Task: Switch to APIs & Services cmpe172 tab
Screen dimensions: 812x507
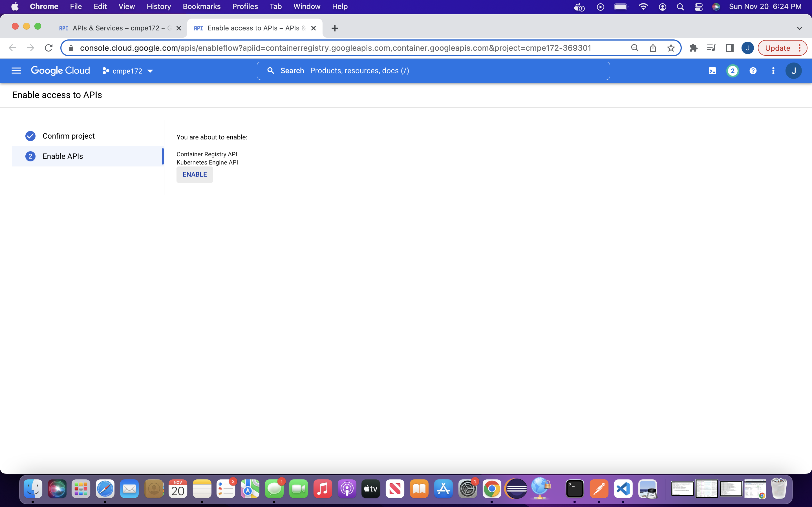Action: tap(116, 28)
